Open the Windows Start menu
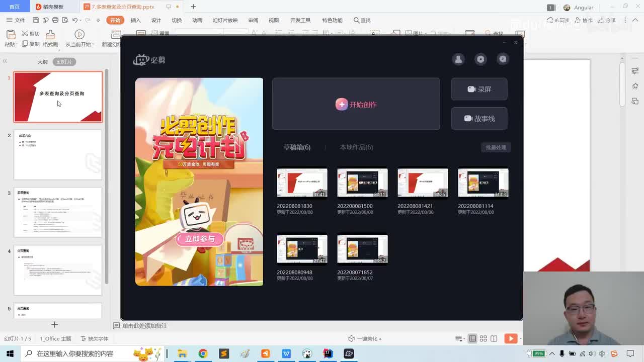The image size is (644, 362). [10, 353]
